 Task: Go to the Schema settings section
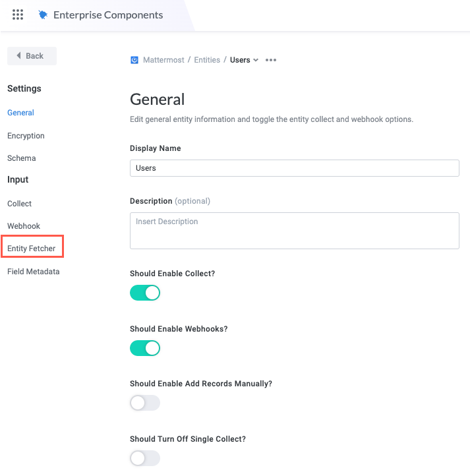pos(22,158)
